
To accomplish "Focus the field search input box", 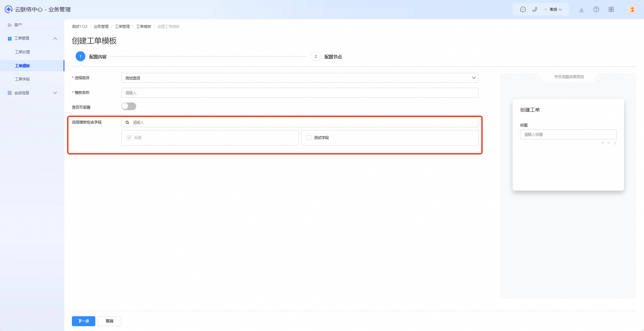I will [x=300, y=122].
